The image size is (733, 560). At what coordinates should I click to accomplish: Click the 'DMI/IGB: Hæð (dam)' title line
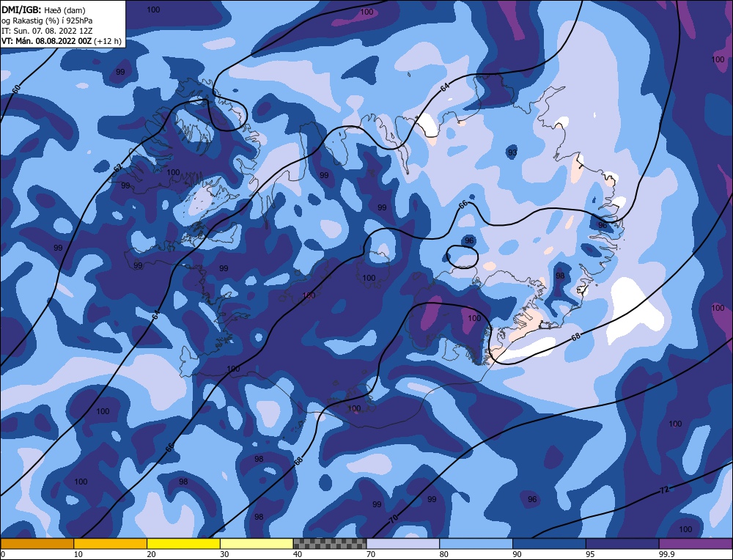44,10
